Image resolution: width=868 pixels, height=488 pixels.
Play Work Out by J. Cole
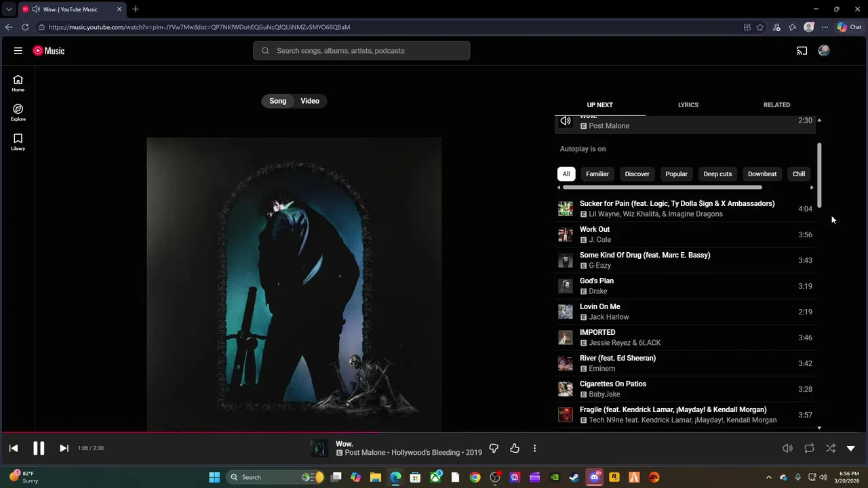[x=685, y=235]
